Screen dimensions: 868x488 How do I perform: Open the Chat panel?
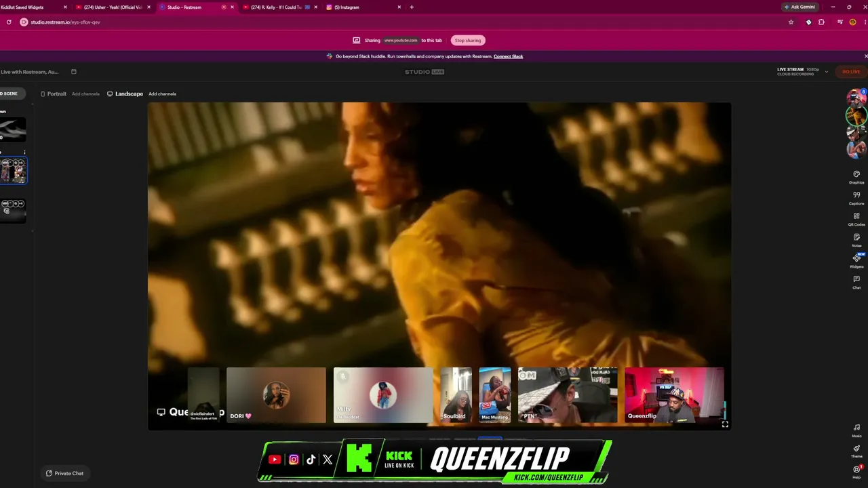point(856,282)
